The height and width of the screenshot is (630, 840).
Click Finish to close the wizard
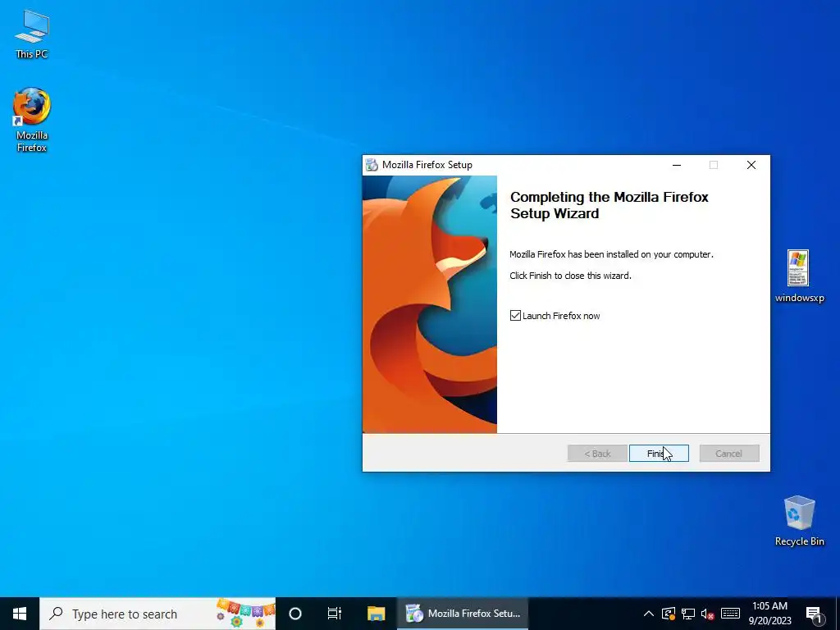click(x=659, y=453)
